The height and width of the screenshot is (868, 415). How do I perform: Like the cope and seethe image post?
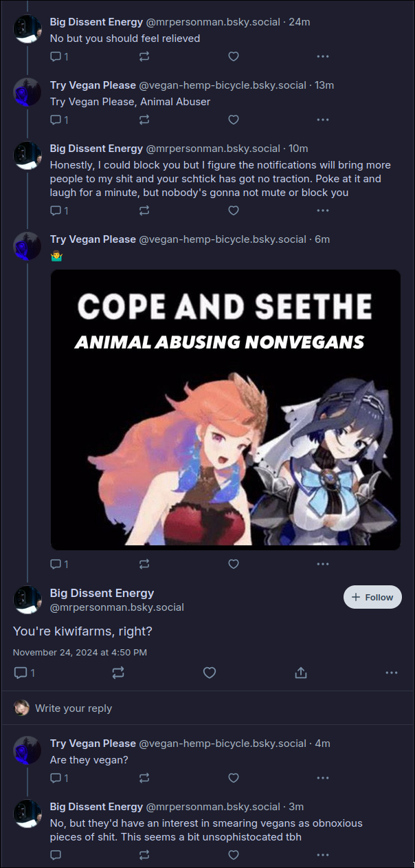coord(234,564)
